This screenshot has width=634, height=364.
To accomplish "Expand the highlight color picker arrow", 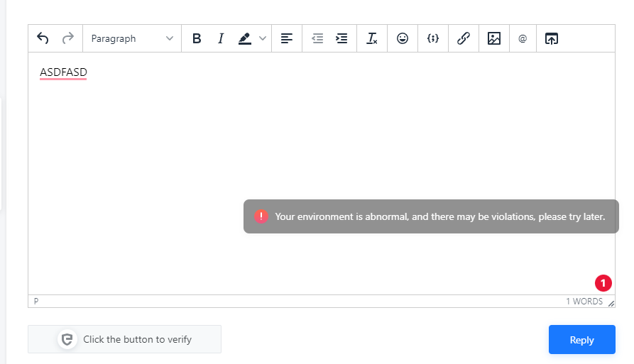I will (x=263, y=39).
